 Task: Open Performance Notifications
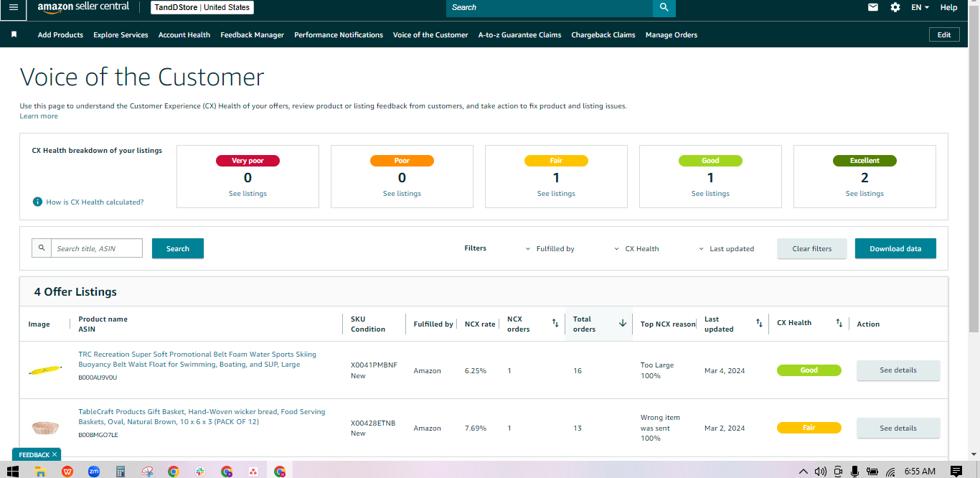[339, 34]
